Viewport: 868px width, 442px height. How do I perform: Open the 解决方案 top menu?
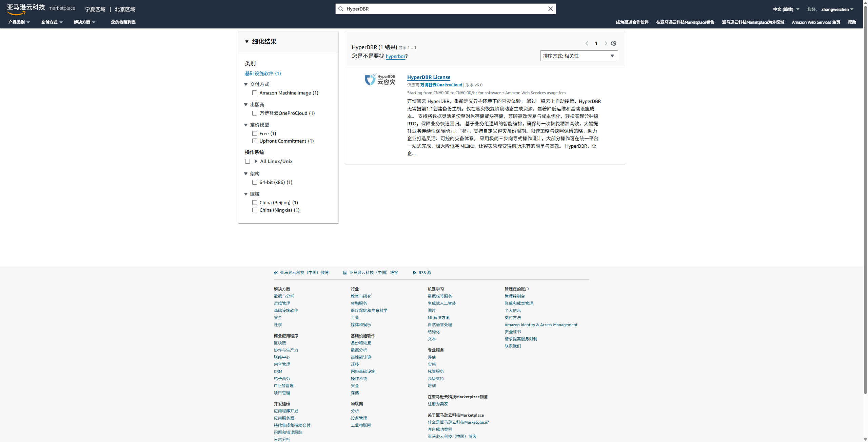coord(84,22)
